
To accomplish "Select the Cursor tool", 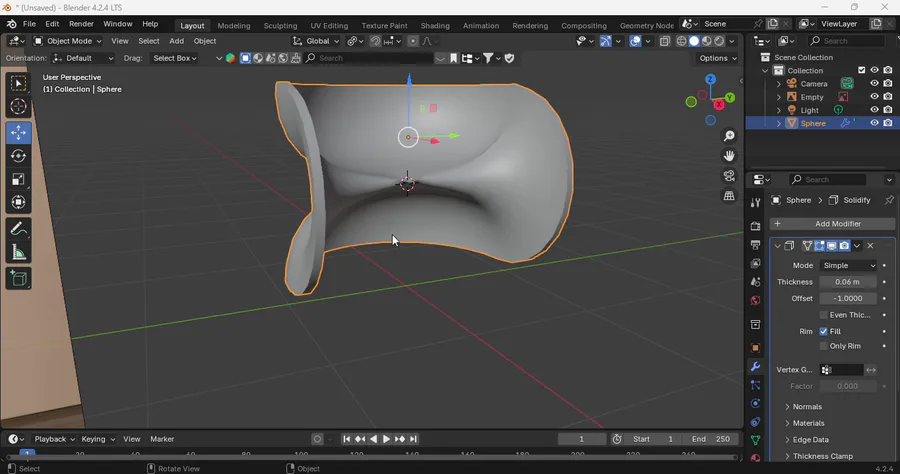I will click(x=18, y=107).
